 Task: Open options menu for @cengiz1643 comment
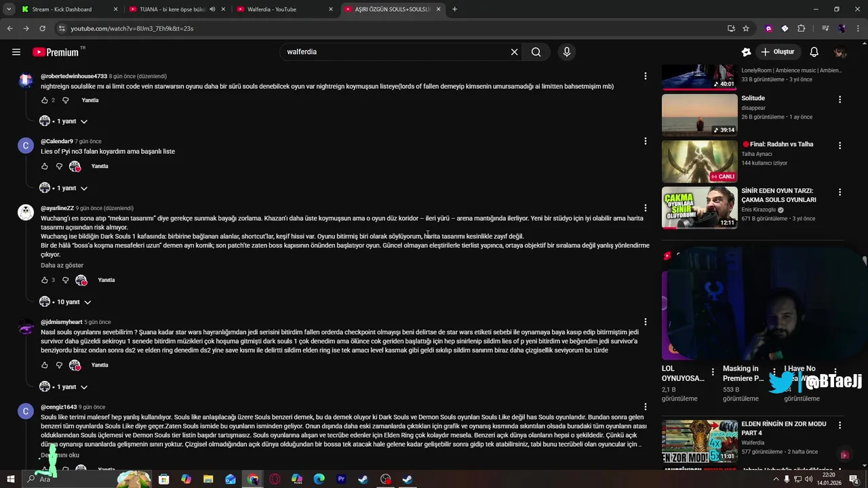tap(646, 407)
